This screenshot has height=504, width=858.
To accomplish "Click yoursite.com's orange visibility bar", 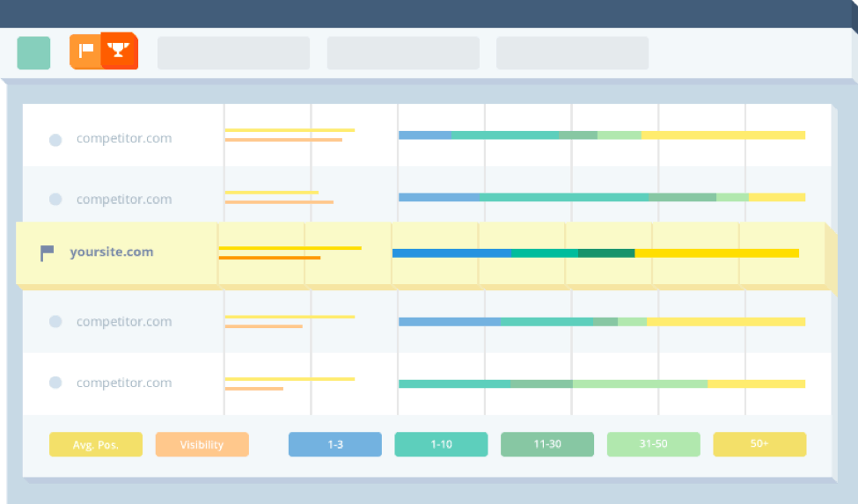I will [270, 258].
